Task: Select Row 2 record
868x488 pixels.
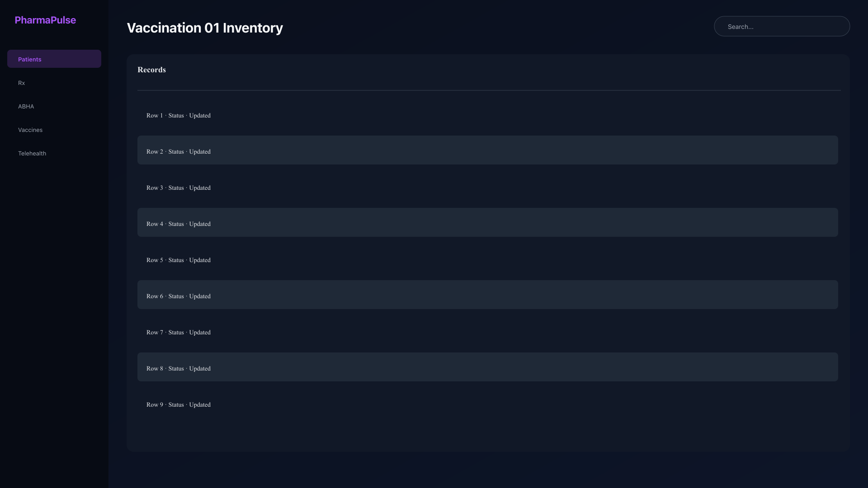Action: pos(487,150)
